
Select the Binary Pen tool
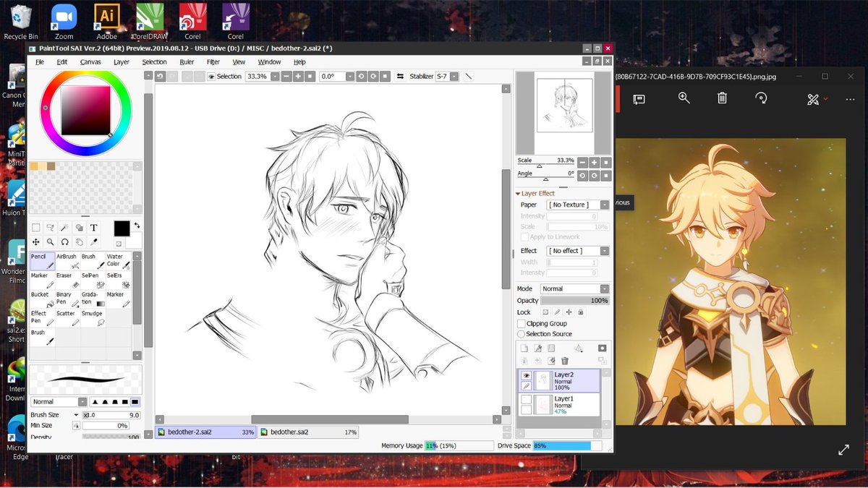67,299
